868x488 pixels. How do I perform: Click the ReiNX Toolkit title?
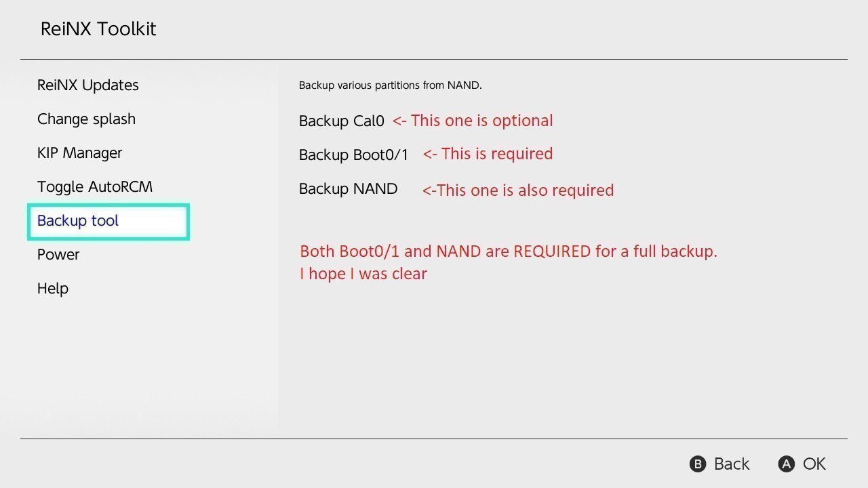point(98,29)
